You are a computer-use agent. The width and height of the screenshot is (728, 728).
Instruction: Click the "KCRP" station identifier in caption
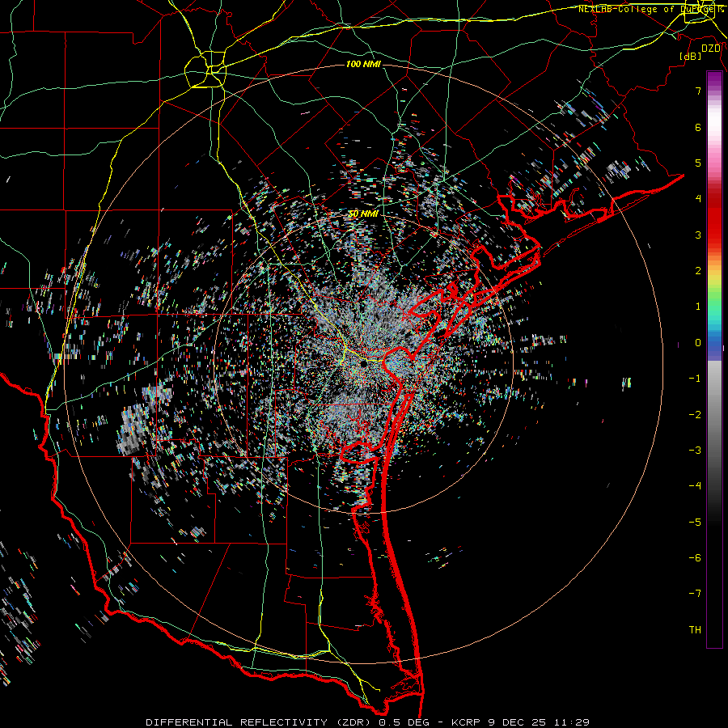point(467,722)
